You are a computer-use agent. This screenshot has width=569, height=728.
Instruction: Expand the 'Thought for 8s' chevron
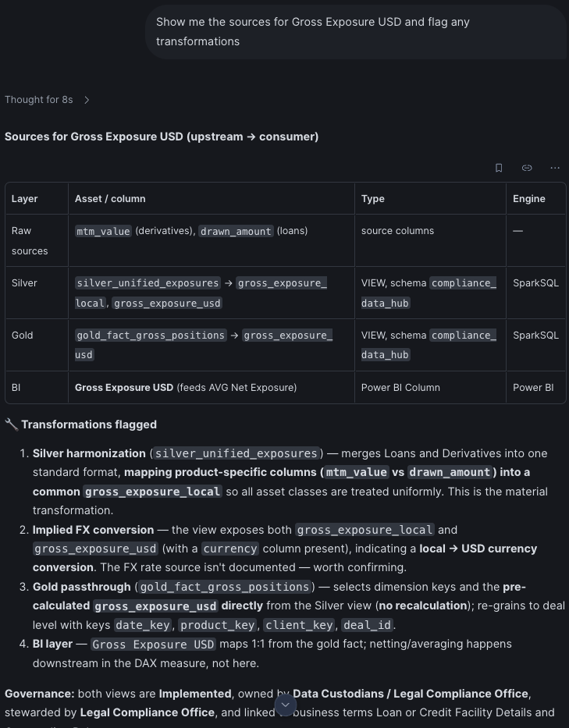point(87,100)
